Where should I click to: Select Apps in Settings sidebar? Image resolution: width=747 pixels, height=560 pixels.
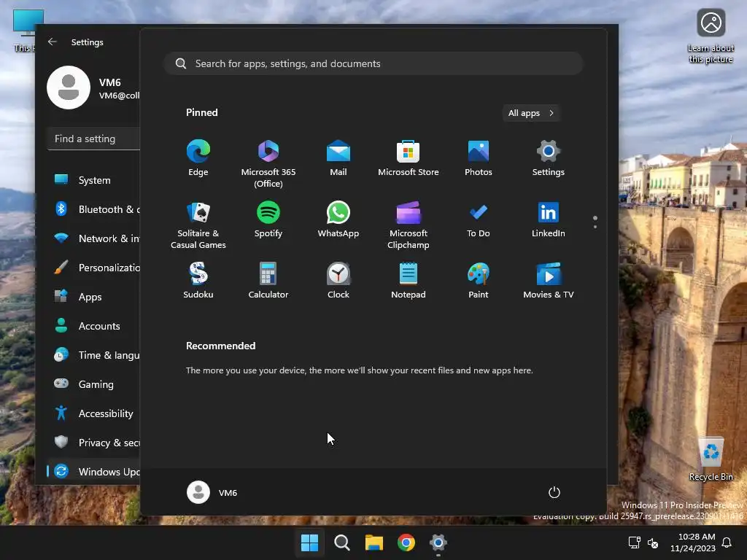(94, 297)
